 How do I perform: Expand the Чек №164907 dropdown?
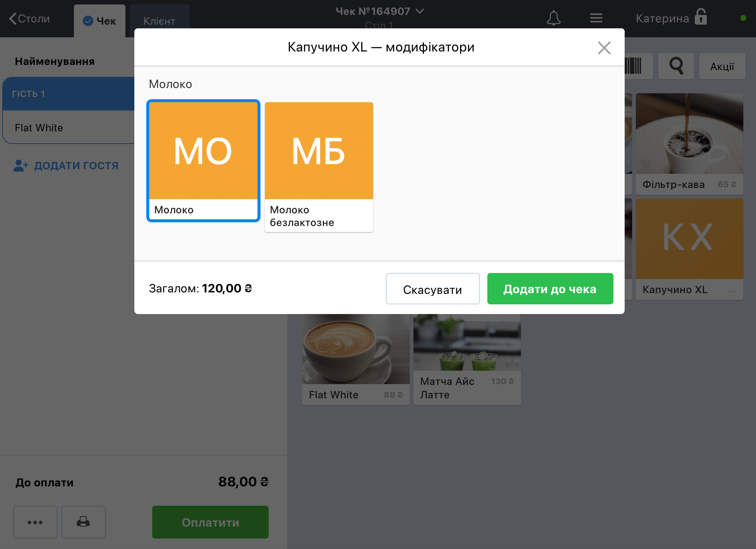point(380,12)
